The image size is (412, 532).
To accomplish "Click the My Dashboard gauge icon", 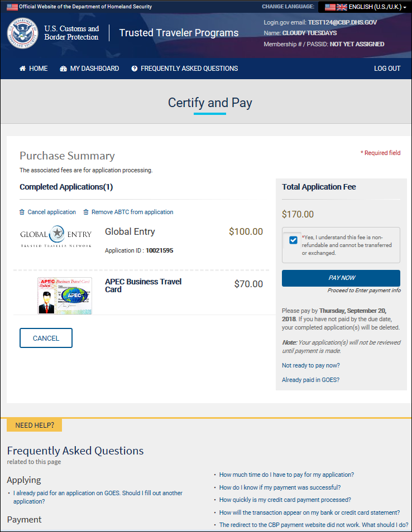I will (63, 69).
